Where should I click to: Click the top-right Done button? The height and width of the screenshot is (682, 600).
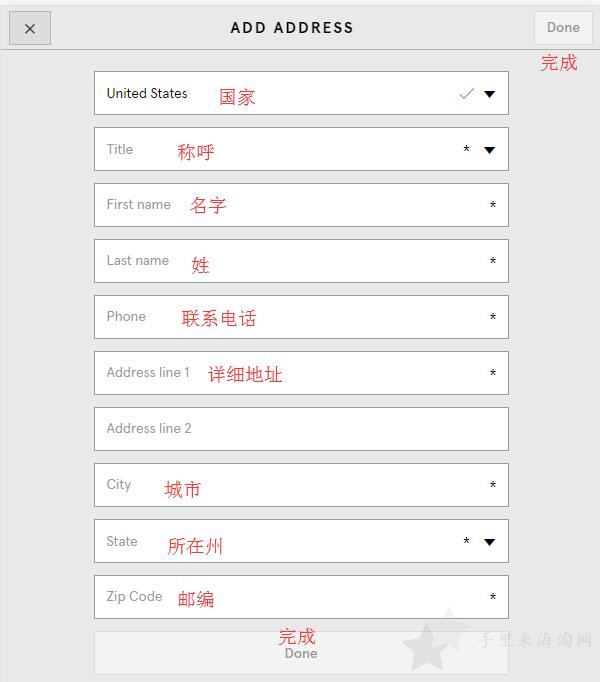click(x=563, y=28)
